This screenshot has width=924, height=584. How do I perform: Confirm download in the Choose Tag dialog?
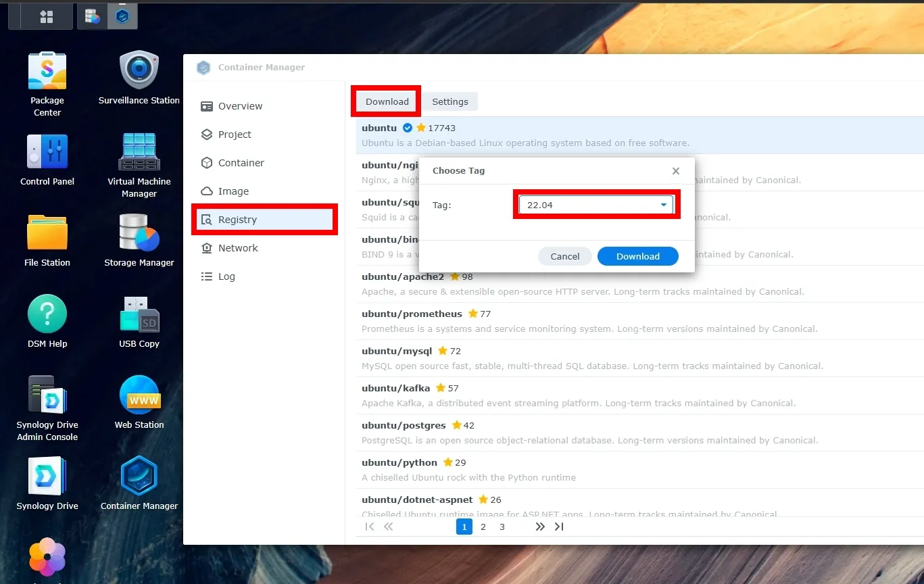point(637,256)
